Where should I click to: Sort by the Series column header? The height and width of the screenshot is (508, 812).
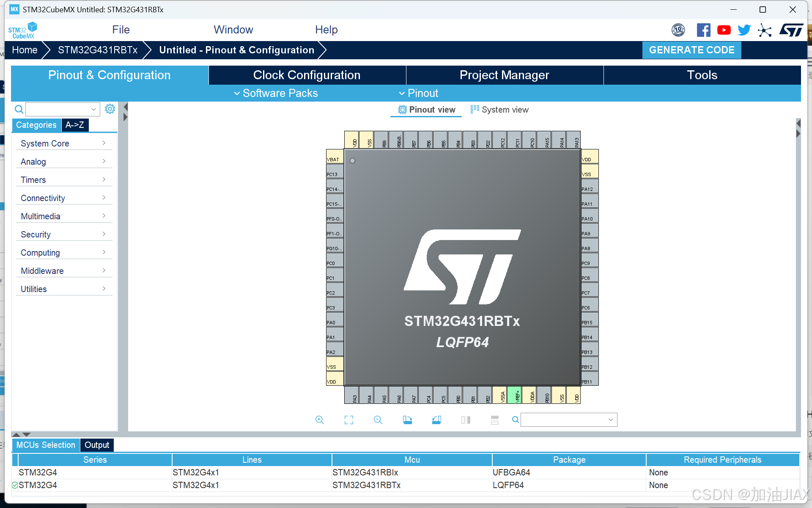(x=95, y=460)
